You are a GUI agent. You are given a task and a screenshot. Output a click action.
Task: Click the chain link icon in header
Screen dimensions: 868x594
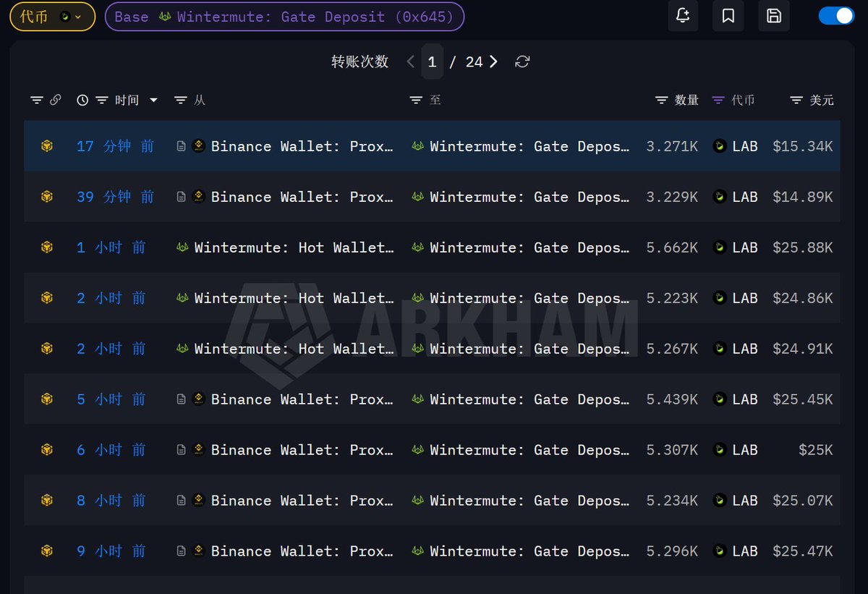coord(55,101)
